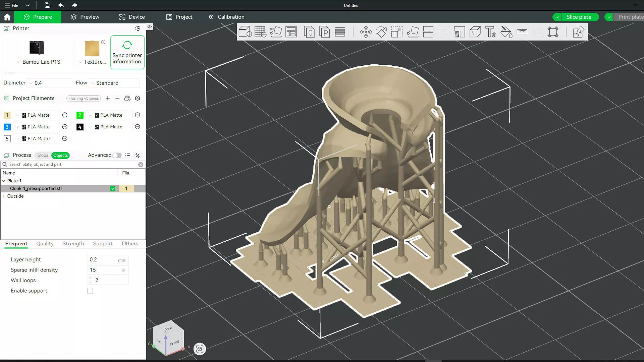Click the Add cube/model toolbar icon
The height and width of the screenshot is (362, 644).
[x=245, y=32]
